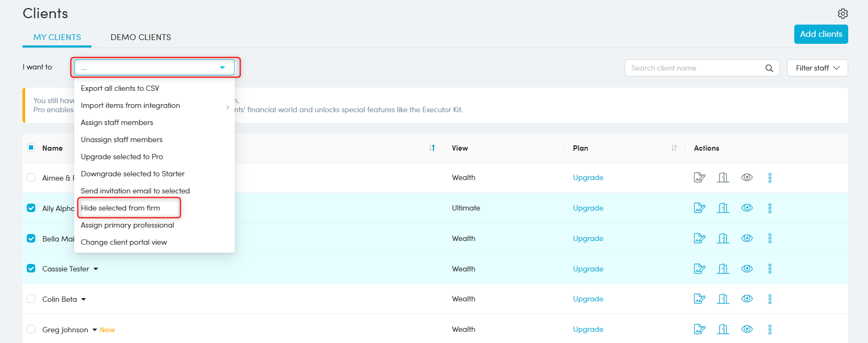Uncheck the Ally Alpha checkbox
Screen dimensions: 868x343
coord(31,208)
